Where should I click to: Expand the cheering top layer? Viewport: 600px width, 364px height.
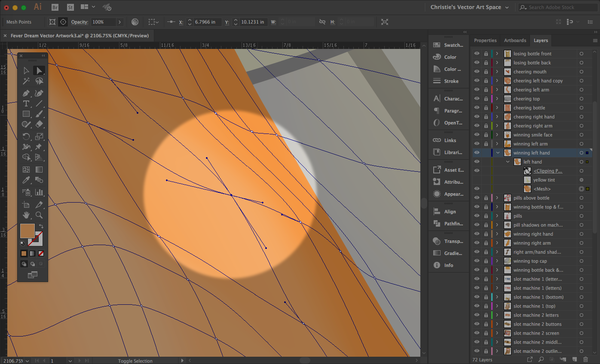point(497,99)
